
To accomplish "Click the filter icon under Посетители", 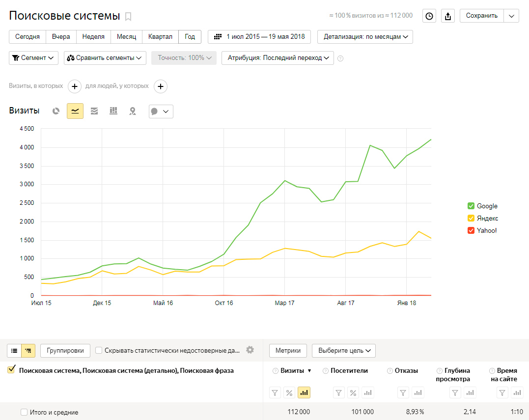I will click(x=339, y=392).
